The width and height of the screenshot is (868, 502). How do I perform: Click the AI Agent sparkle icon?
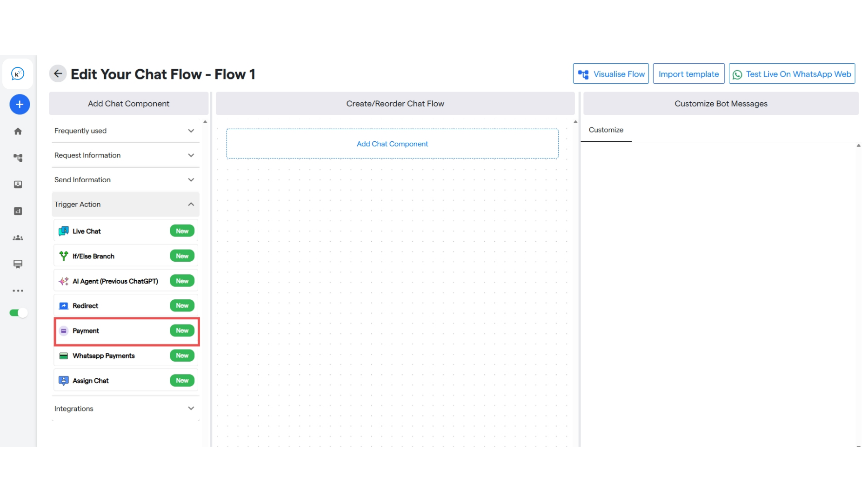coord(64,281)
